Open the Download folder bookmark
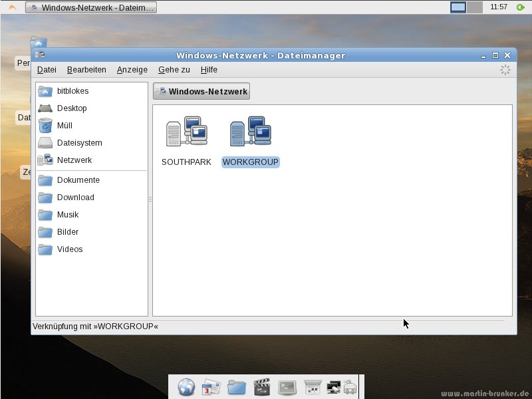This screenshot has height=399, width=532. 92,198
